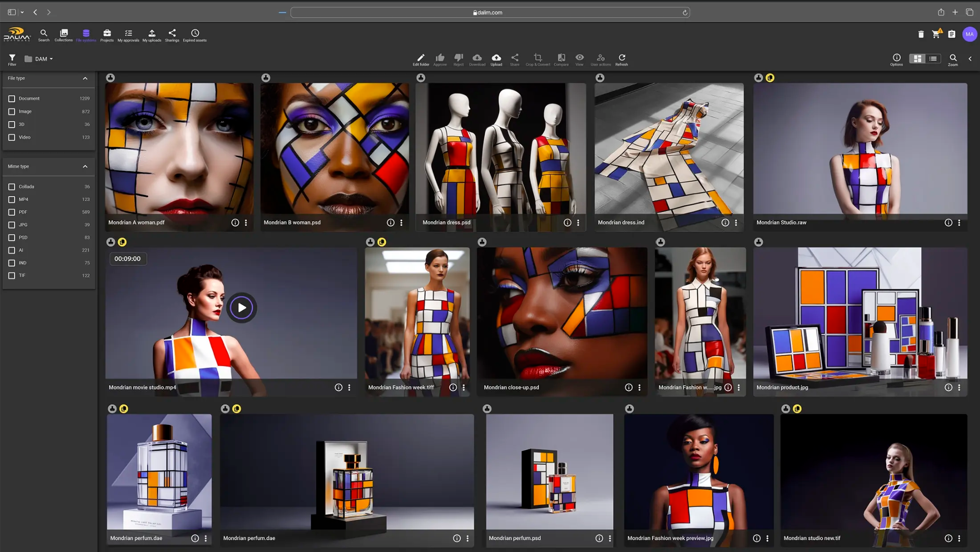Open the shopping cart icon
The width and height of the screenshot is (980, 552).
[x=935, y=34]
